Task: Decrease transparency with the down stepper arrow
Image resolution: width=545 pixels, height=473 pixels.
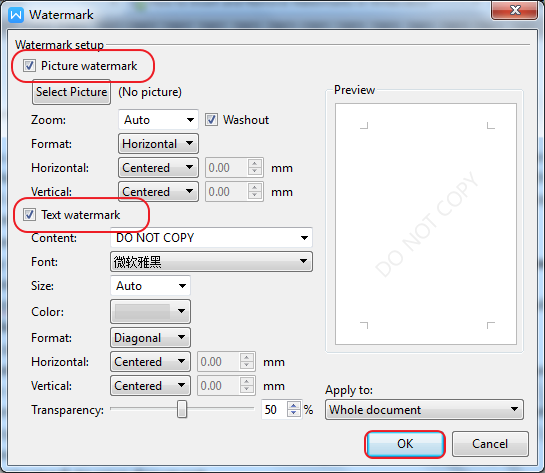Action: pyautogui.click(x=294, y=413)
